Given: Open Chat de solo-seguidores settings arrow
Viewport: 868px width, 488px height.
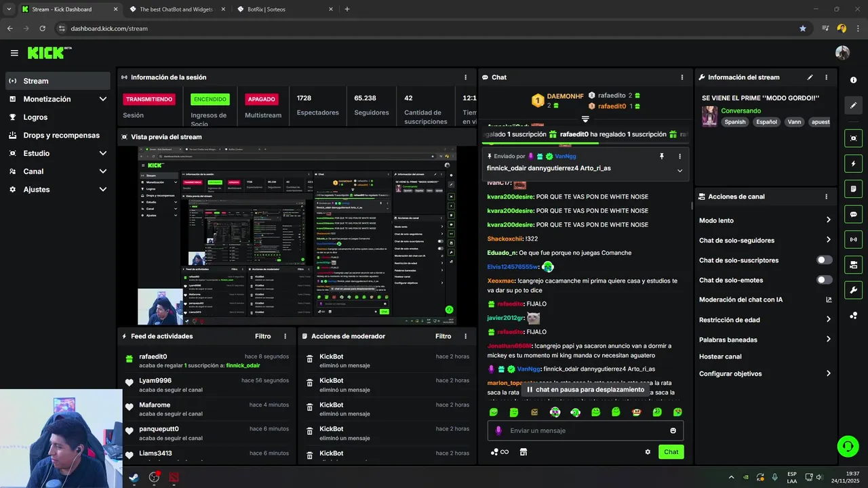Looking at the screenshot, I should (x=828, y=240).
